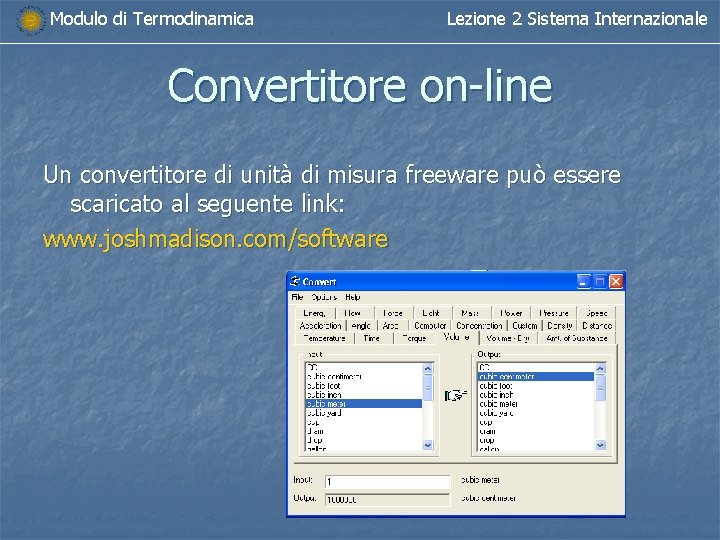Screen dimensions: 720x540
Task: Switch to the Light tab
Action: [x=431, y=313]
